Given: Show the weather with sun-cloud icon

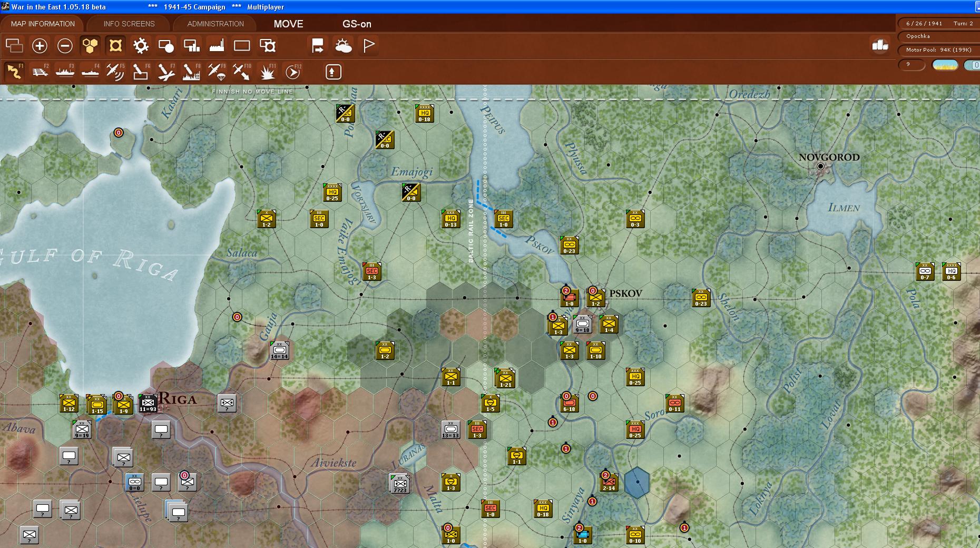Looking at the screenshot, I should pos(343,46).
